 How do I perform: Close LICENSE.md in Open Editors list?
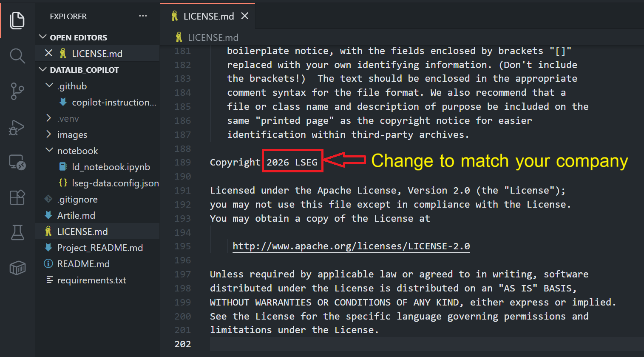tap(48, 53)
